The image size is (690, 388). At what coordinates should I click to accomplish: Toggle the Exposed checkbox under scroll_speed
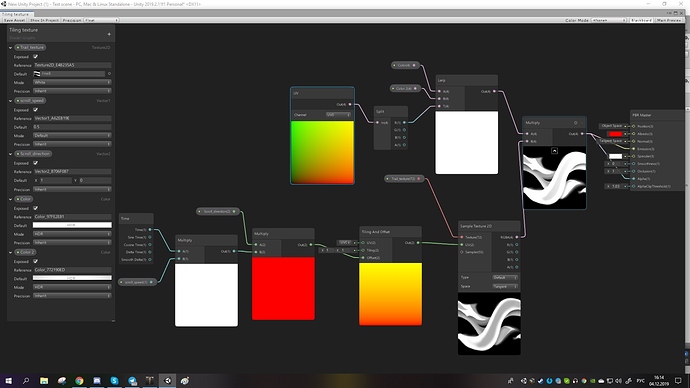tap(36, 110)
